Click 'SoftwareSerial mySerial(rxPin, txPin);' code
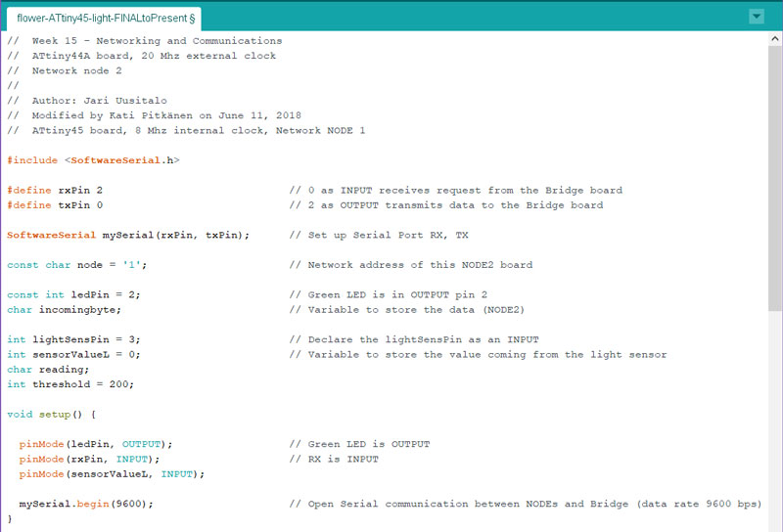 [128, 235]
